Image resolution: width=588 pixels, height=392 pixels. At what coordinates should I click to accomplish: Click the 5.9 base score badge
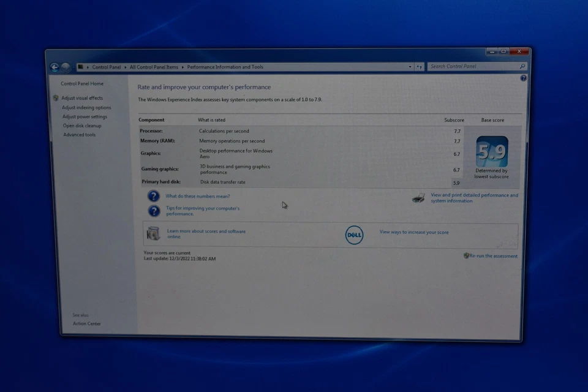(492, 151)
